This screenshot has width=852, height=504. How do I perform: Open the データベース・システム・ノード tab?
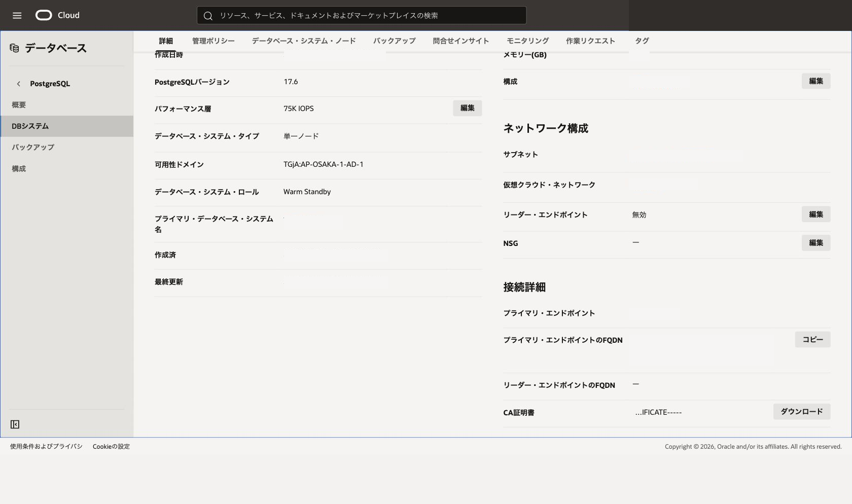click(x=304, y=41)
